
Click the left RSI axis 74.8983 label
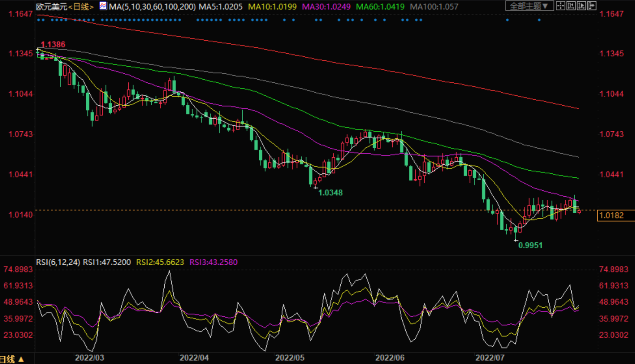pyautogui.click(x=18, y=270)
